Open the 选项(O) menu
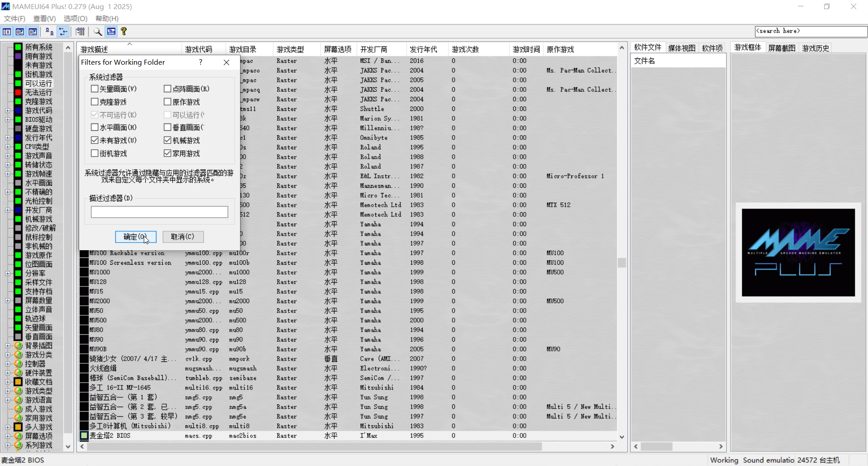The image size is (868, 466). pos(75,19)
